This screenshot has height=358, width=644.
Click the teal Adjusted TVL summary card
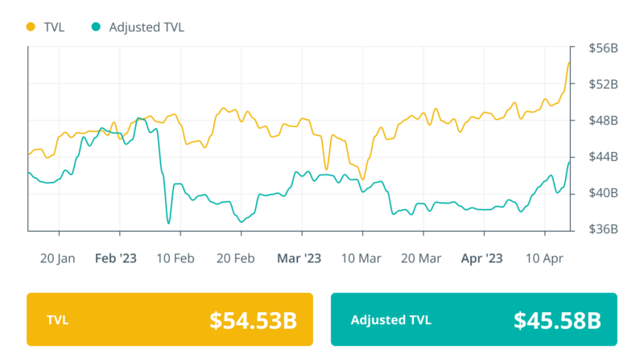click(473, 319)
